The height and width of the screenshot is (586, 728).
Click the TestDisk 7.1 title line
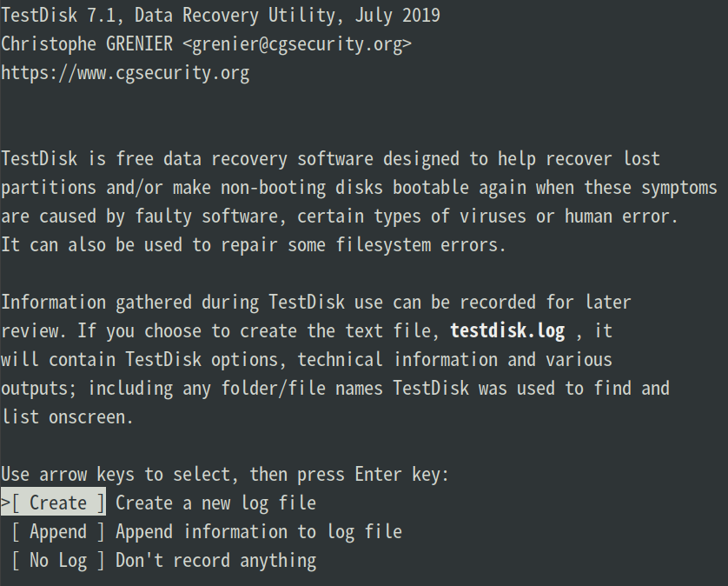pos(220,15)
